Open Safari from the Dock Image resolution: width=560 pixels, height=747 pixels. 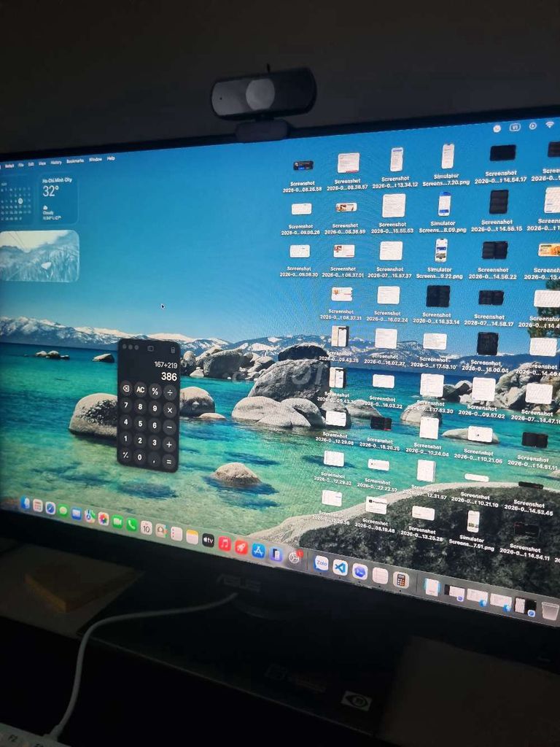[50, 508]
